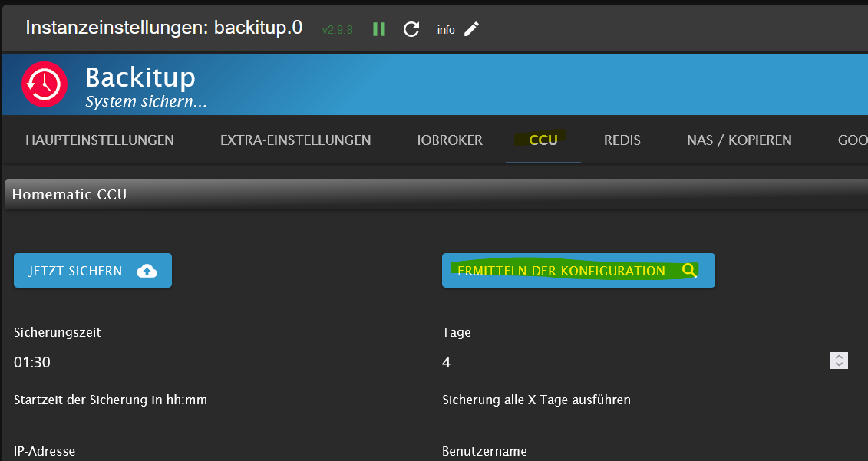Click the IP-Adresse label
868x461 pixels.
[x=45, y=451]
